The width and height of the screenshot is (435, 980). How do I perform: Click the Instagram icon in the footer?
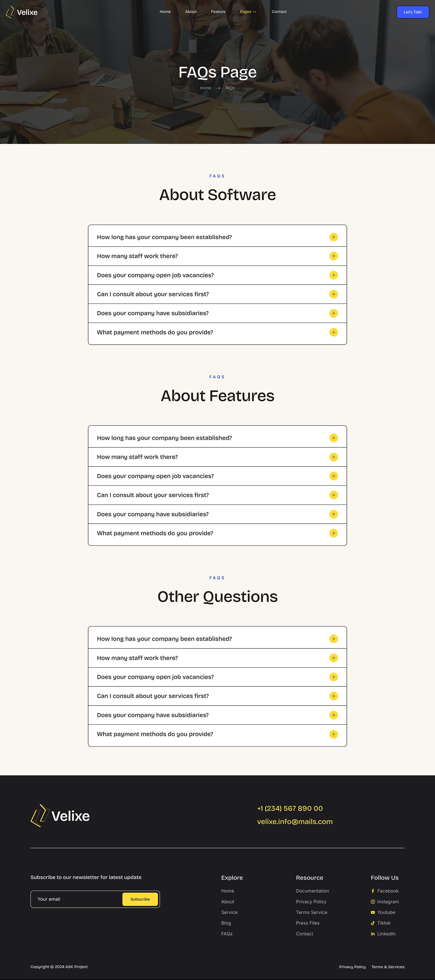[x=373, y=902]
